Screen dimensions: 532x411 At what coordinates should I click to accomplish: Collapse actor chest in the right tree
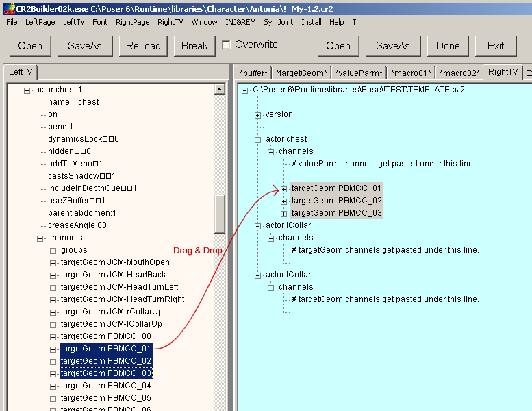pyautogui.click(x=257, y=140)
